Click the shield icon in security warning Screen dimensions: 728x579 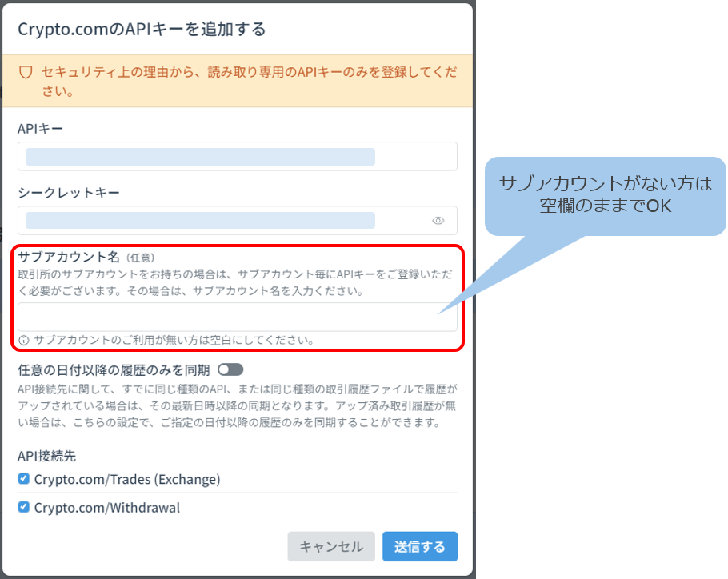pos(26,72)
